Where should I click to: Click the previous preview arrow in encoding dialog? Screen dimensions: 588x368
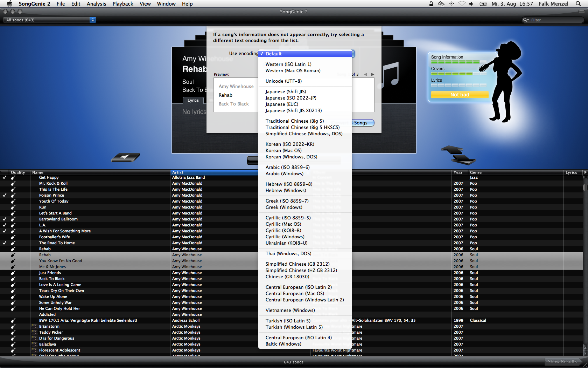click(365, 74)
